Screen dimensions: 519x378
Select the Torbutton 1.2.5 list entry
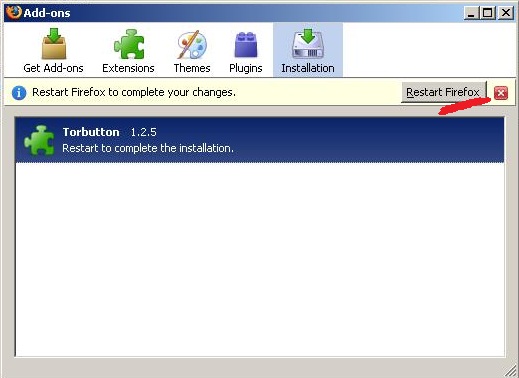[259, 140]
